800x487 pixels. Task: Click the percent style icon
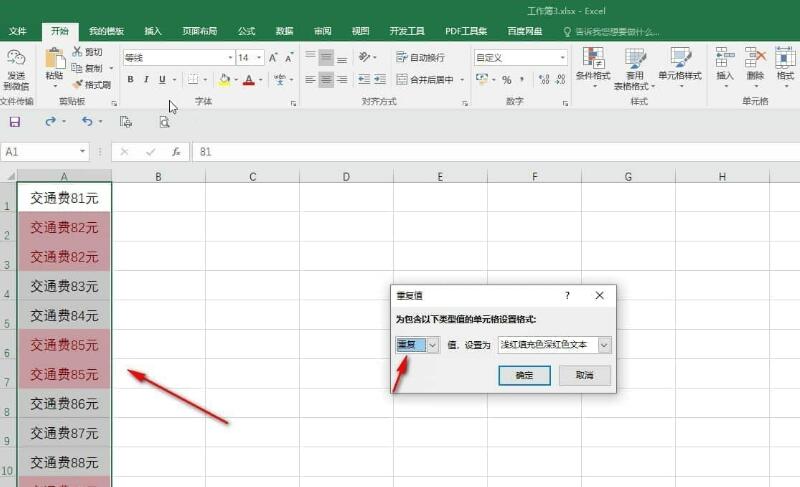507,80
